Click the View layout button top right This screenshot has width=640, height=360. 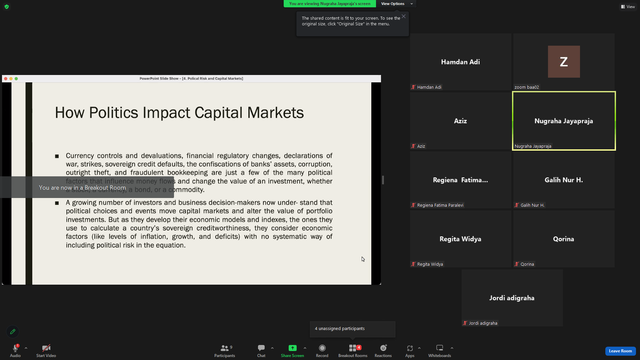(x=628, y=7)
